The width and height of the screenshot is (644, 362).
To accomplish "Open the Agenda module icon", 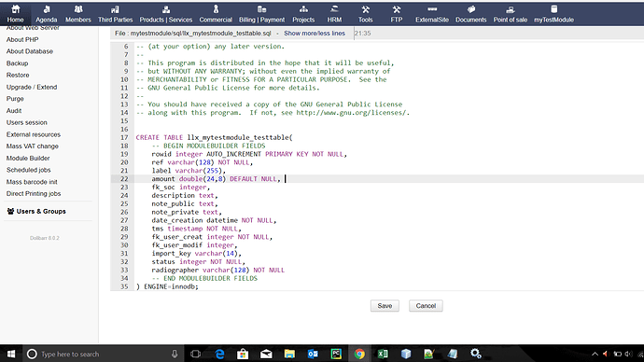I will coord(47,9).
